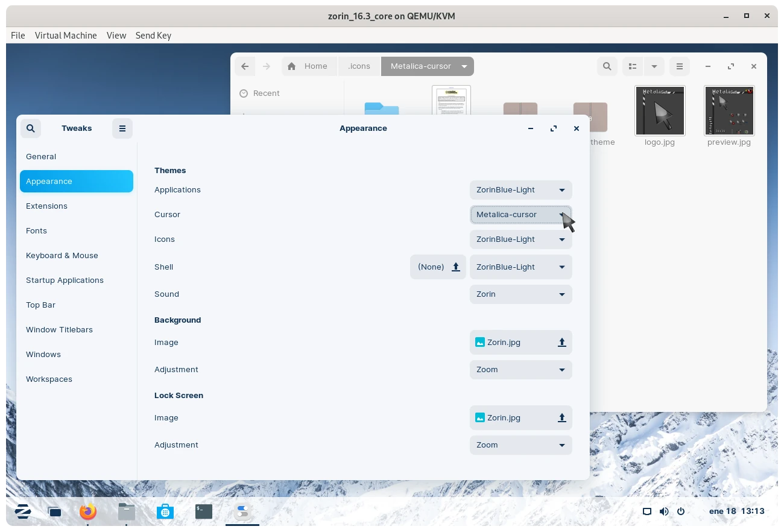Viewport: 784px width, 532px height.
Task: Open the Sound theme dropdown
Action: pyautogui.click(x=520, y=294)
